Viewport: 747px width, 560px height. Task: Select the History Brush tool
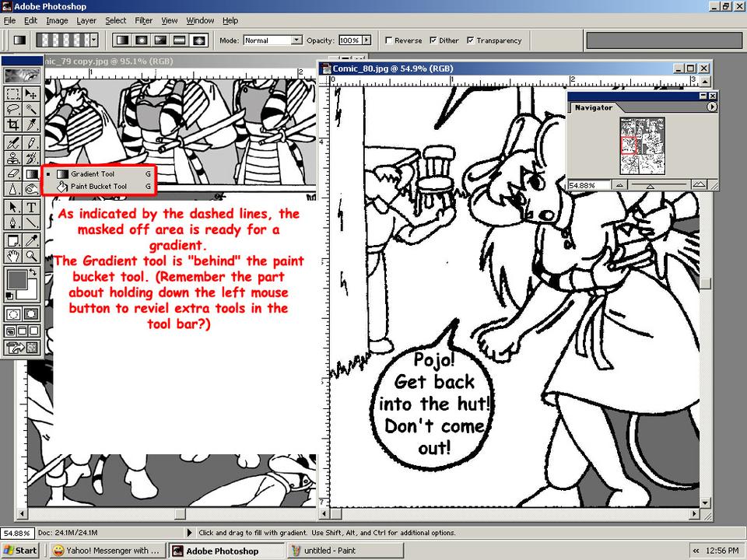(x=31, y=158)
